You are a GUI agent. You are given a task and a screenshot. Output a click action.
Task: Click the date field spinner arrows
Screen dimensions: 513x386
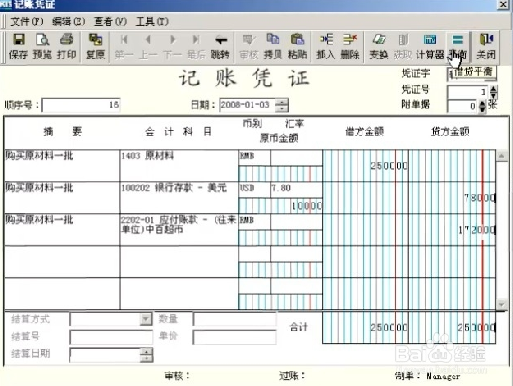(x=282, y=105)
